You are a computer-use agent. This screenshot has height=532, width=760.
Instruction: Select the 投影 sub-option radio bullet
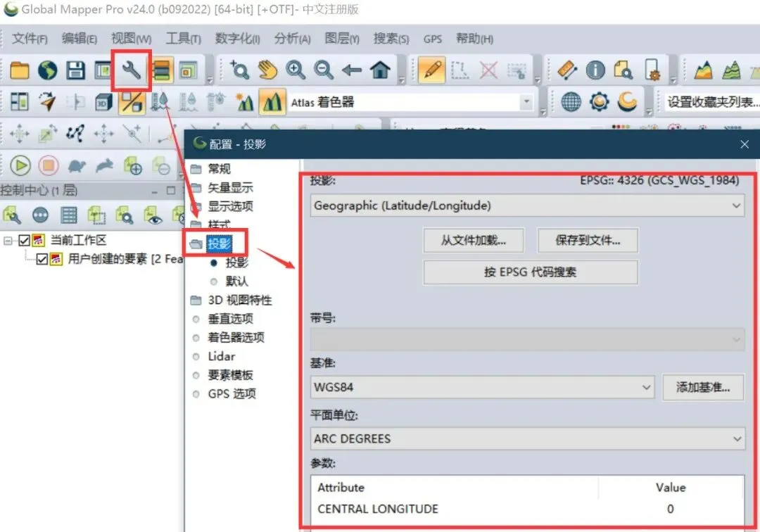pyautogui.click(x=214, y=262)
